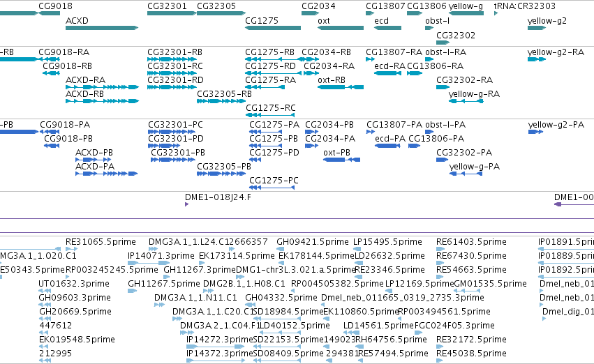Click the CG9018-RA transcript label
The image size is (594, 364).
(x=64, y=52)
